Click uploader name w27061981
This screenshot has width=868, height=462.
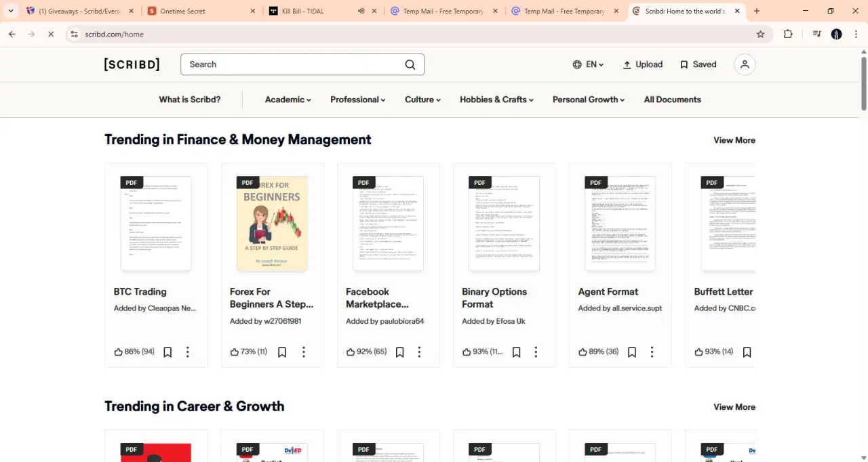[x=281, y=321]
